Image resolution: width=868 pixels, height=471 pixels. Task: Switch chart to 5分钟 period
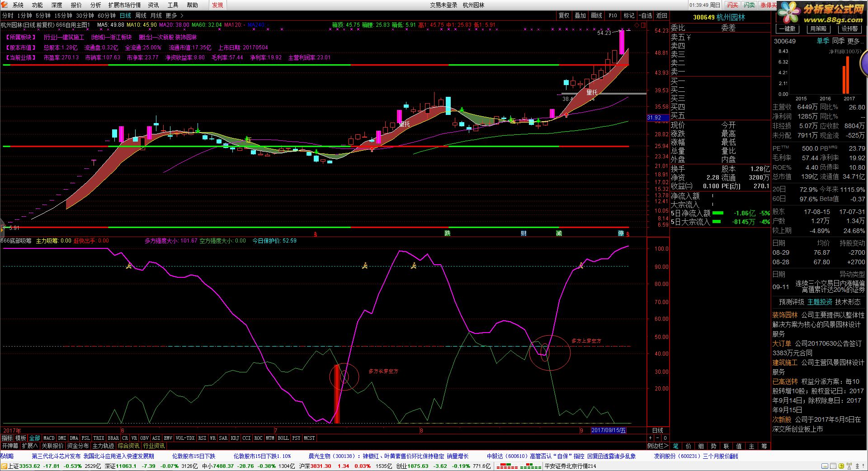[x=43, y=15]
